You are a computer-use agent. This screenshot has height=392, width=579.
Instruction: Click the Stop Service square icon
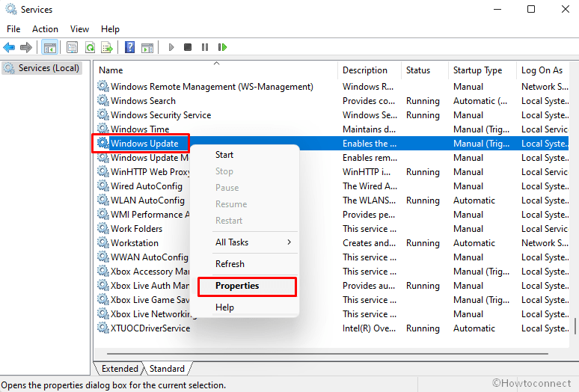click(x=188, y=47)
